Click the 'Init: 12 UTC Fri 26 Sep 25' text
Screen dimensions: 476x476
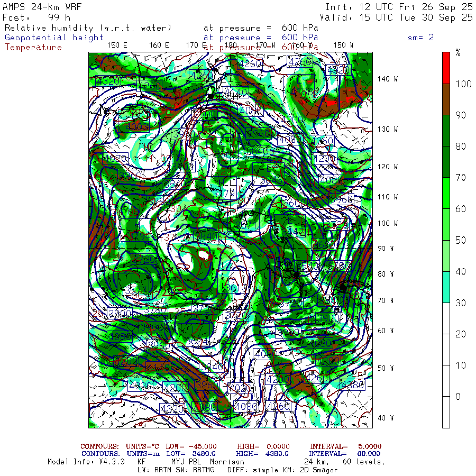[399, 7]
